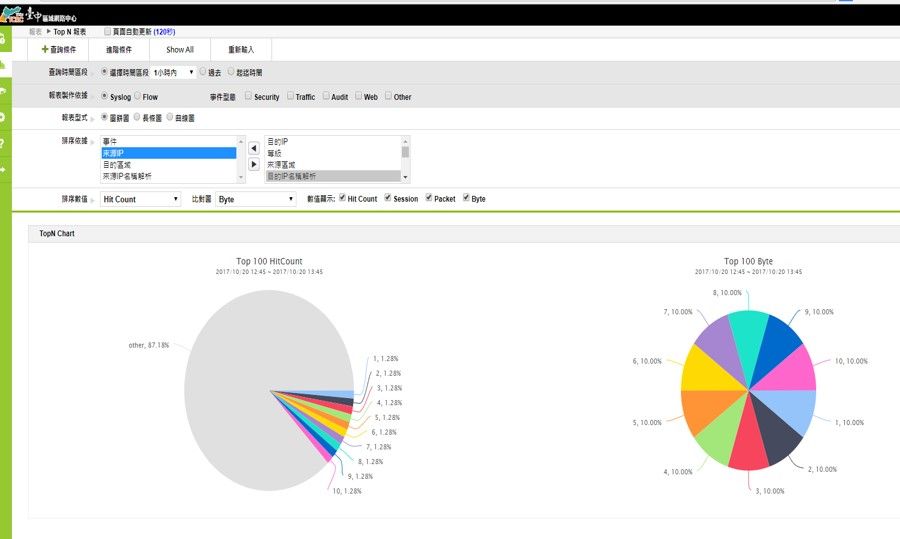Toggle the page auto-refresh (120秒) checkbox
900x539 pixels.
107,32
